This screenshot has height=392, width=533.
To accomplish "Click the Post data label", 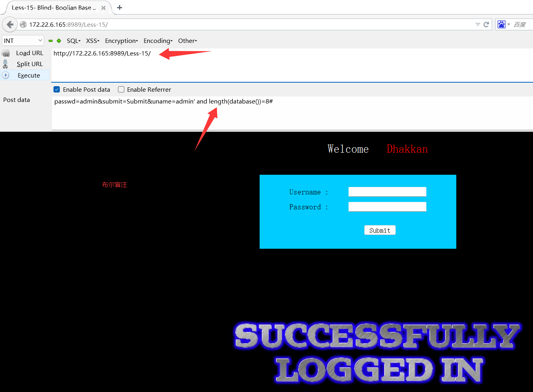I will 17,100.
